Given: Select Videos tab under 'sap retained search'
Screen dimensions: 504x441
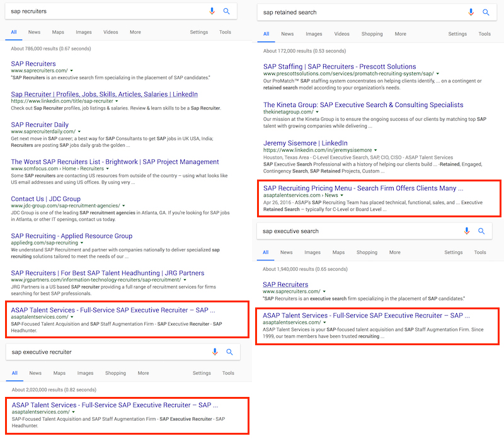Looking at the screenshot, I should 341,34.
